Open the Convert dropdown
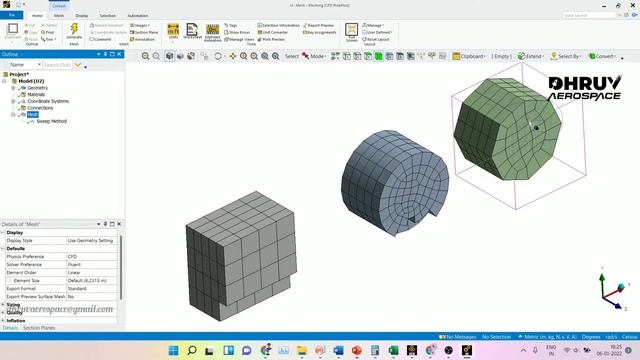The image size is (640, 360). coord(602,56)
